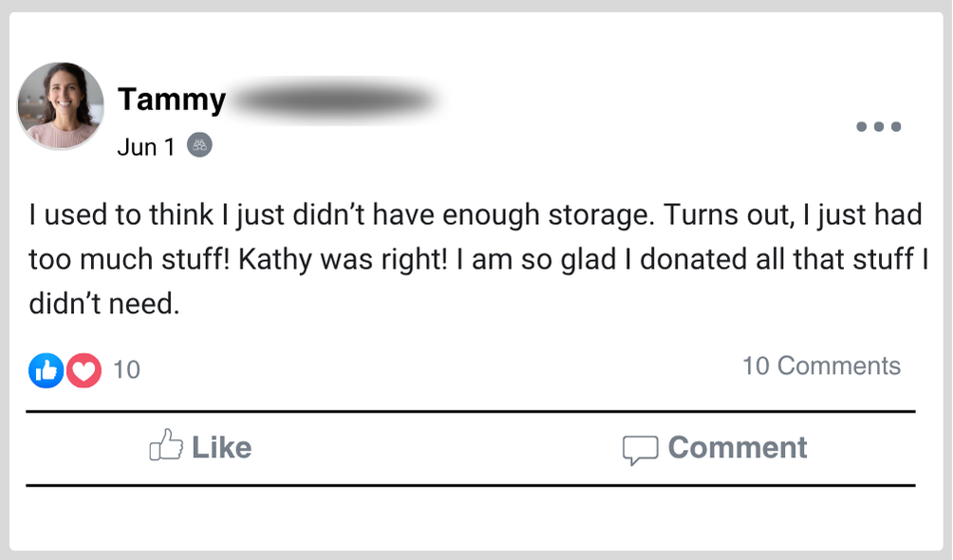Open the Jun 1 timestamp link
953x560 pixels.
point(145,147)
